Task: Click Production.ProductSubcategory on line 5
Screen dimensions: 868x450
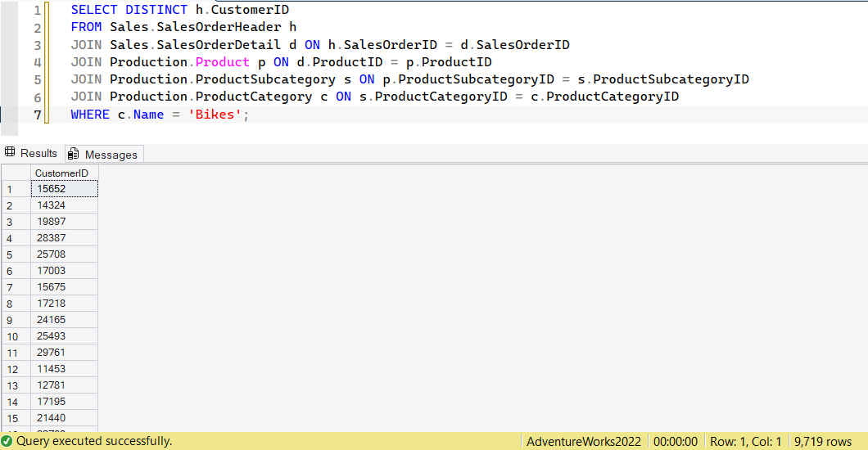Action: [x=223, y=79]
